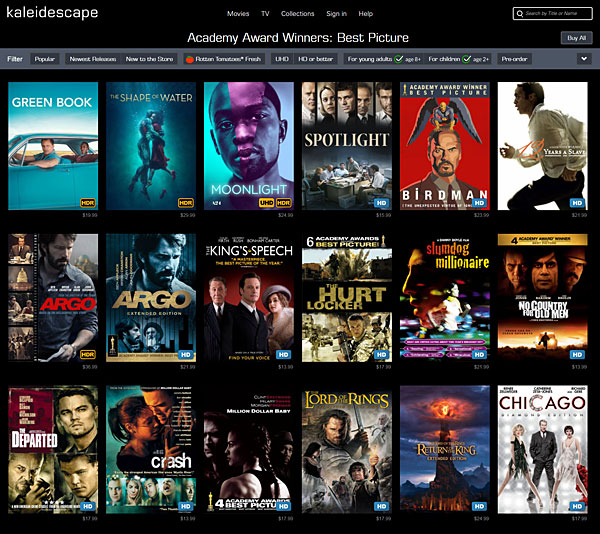Click the HD badge on Birdman

pyautogui.click(x=479, y=203)
